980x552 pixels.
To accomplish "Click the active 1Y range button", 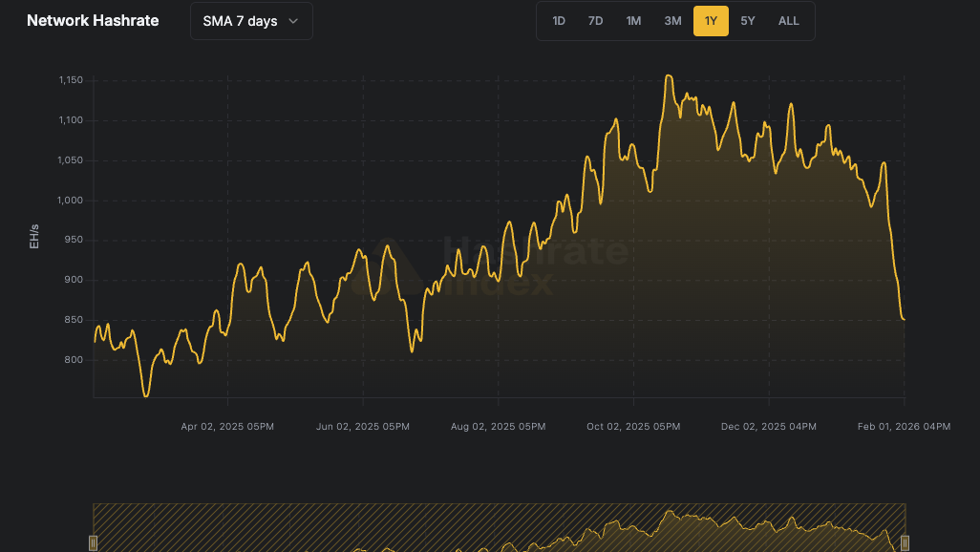I will click(711, 20).
